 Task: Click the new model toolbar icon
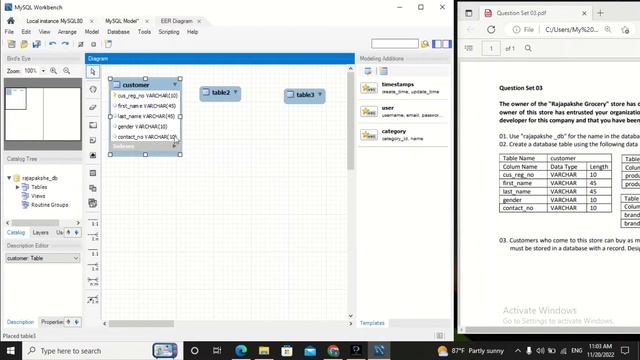click(11, 44)
